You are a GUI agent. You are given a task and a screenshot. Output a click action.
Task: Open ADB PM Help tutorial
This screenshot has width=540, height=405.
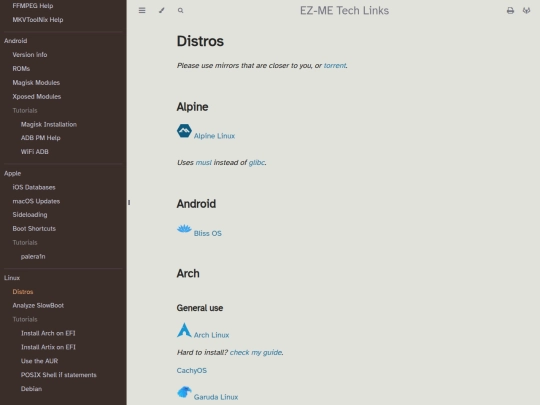pyautogui.click(x=41, y=138)
